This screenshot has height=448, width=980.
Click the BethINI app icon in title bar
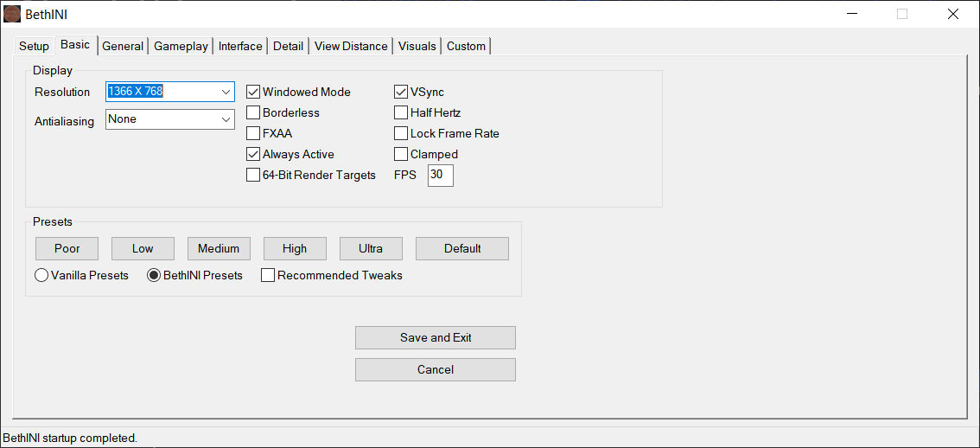[x=12, y=14]
